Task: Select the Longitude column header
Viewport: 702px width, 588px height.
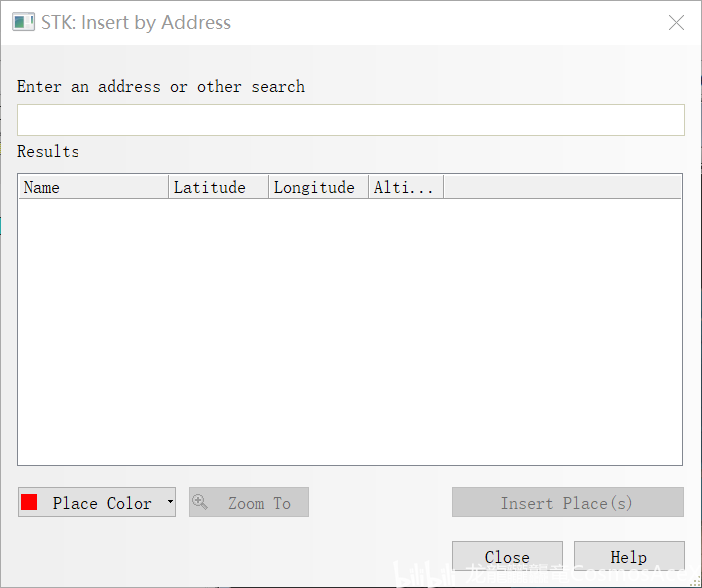Action: 318,187
